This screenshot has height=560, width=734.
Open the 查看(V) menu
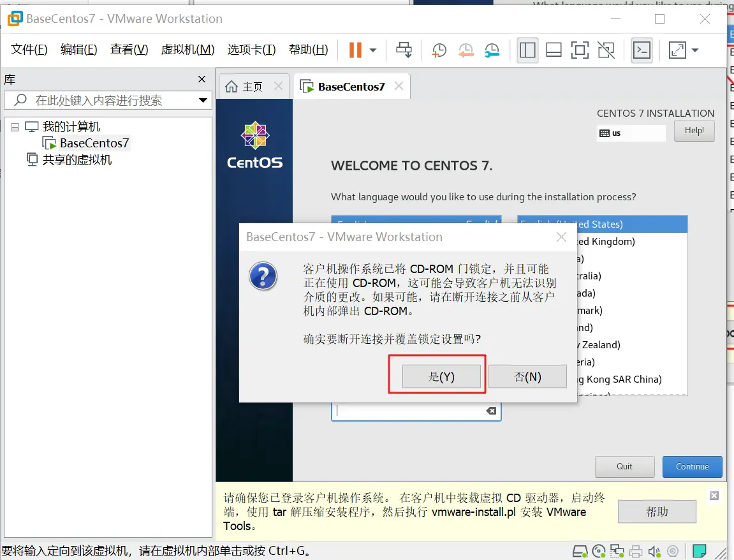point(129,50)
